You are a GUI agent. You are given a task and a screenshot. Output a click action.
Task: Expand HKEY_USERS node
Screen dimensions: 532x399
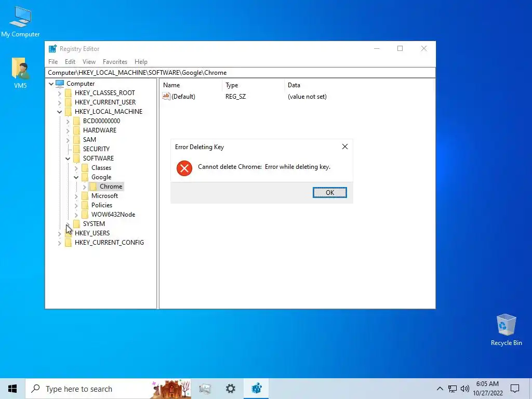tap(59, 233)
